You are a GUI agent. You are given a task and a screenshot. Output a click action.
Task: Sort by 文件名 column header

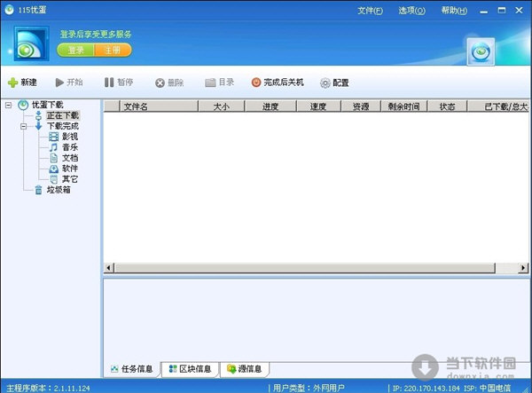click(159, 106)
